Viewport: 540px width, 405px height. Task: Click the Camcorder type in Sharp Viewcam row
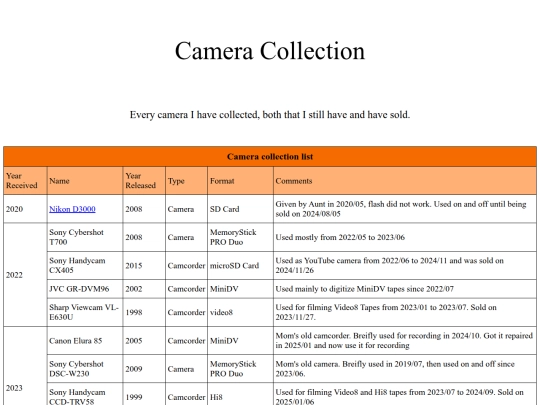pyautogui.click(x=186, y=312)
